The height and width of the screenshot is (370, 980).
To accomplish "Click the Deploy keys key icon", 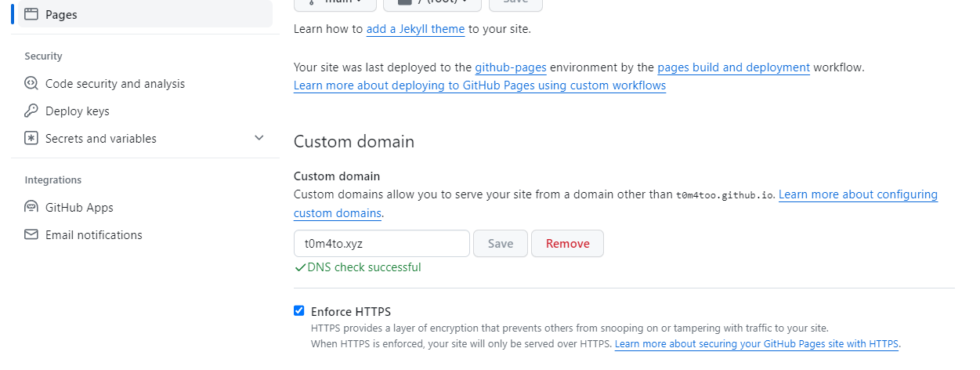I will (x=31, y=111).
